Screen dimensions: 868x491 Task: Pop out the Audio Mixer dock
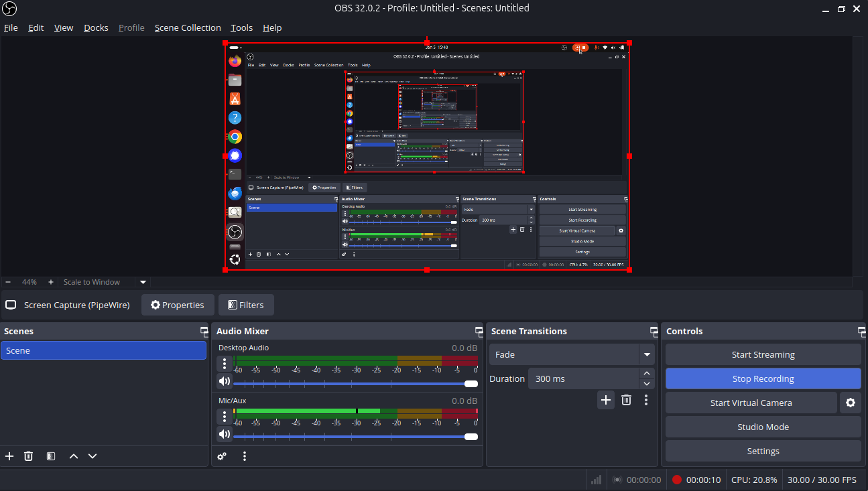pos(479,332)
